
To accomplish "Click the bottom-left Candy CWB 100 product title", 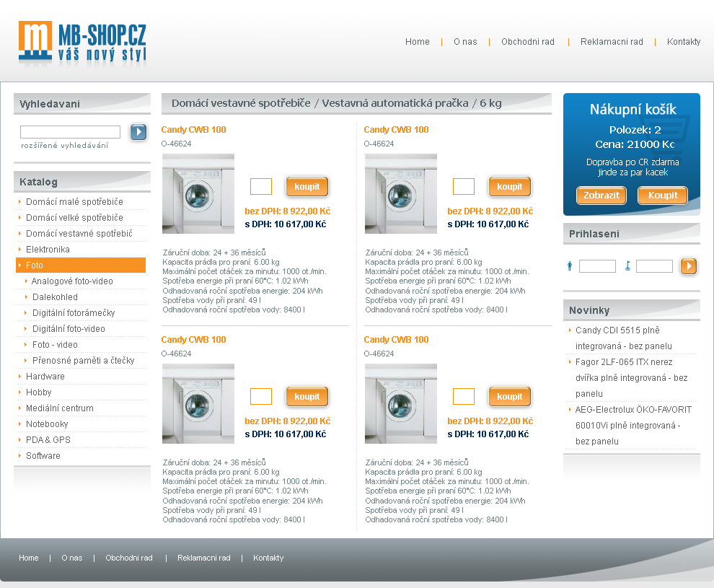I will [x=193, y=340].
